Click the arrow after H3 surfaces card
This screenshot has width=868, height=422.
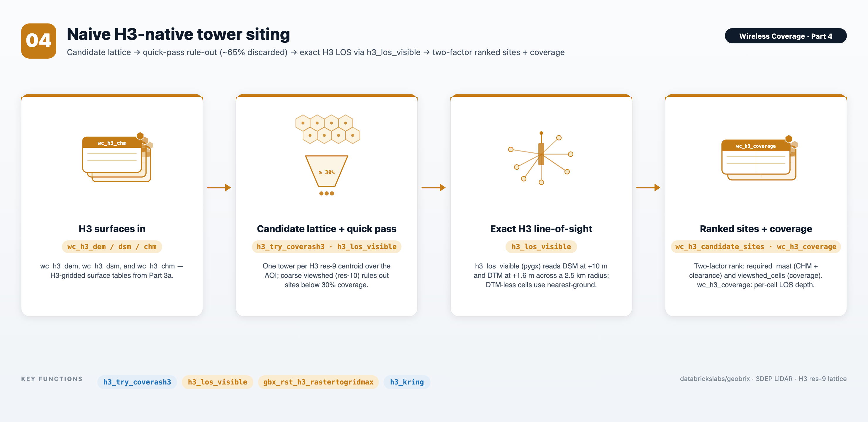tap(219, 188)
